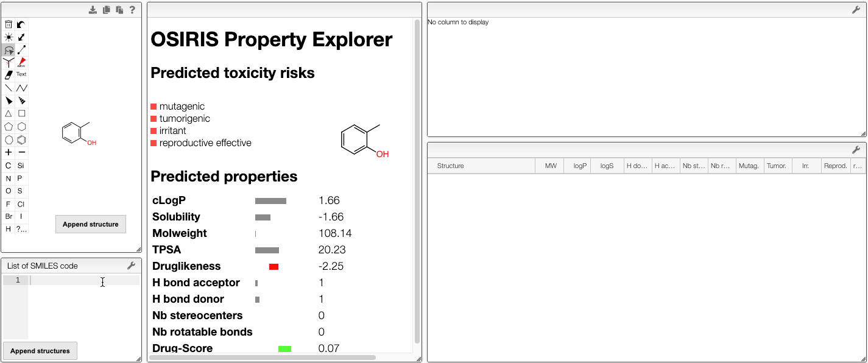The image size is (868, 363).
Task: Select the benzene aromatic ring tool
Action: pos(21,139)
